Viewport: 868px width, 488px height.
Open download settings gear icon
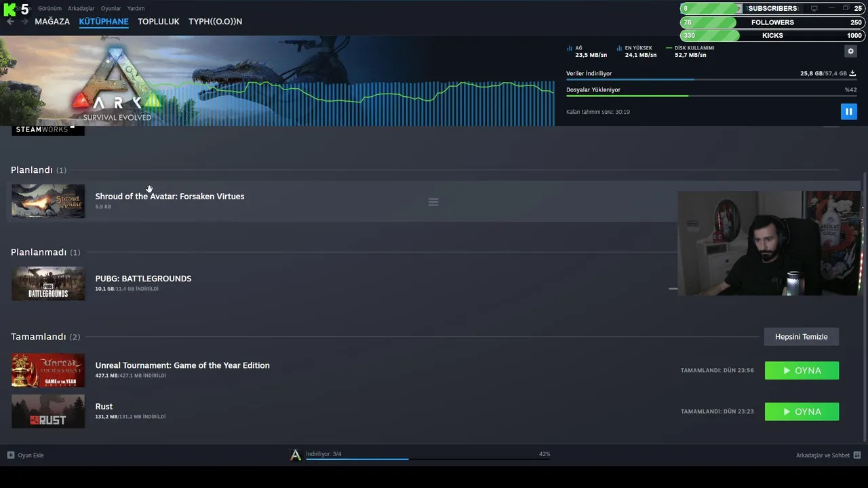tap(850, 51)
